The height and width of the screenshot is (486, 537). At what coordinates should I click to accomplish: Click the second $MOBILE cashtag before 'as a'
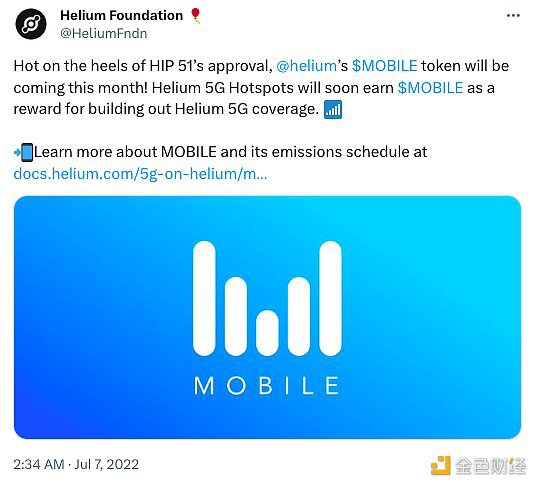(x=430, y=88)
